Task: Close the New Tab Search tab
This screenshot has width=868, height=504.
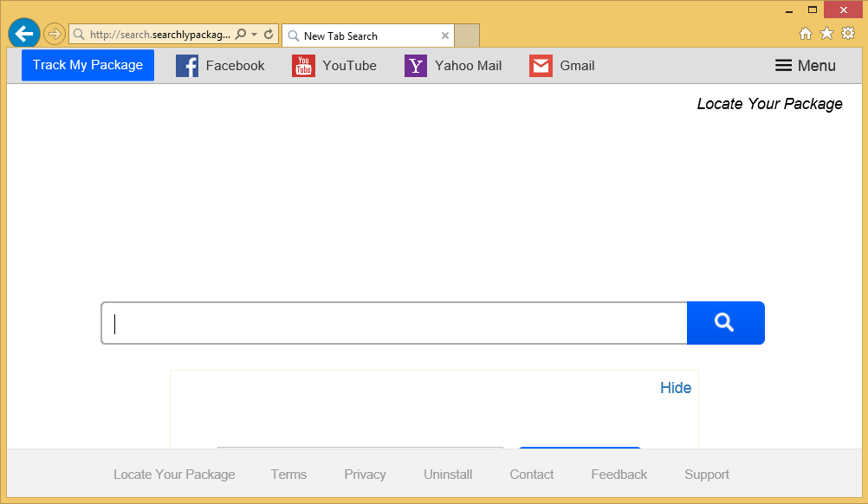Action: (445, 36)
